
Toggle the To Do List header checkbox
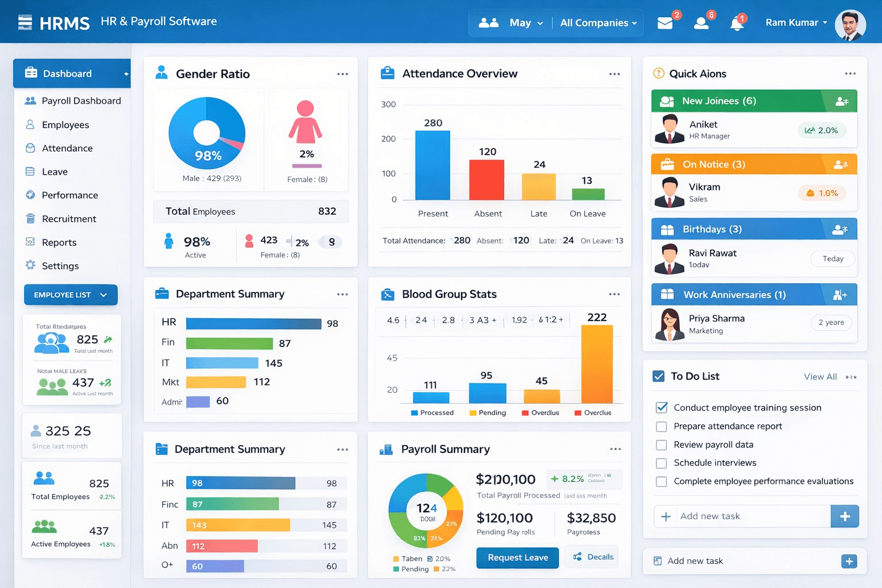click(x=659, y=377)
